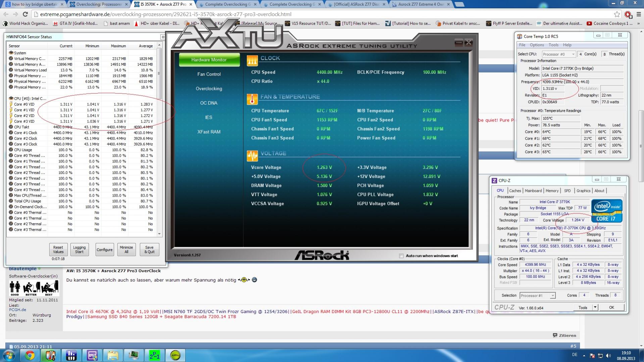
Task: Open the CPU-Z taskbar icon
Action: tap(92, 355)
